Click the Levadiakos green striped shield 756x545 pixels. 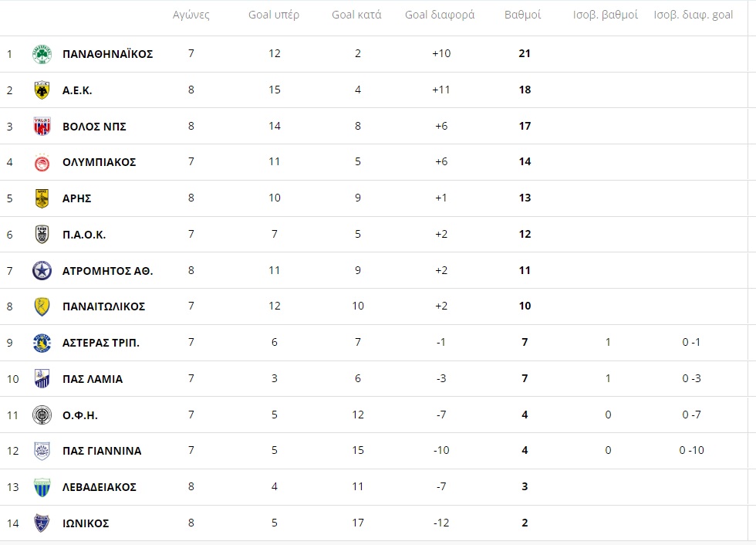tap(42, 487)
